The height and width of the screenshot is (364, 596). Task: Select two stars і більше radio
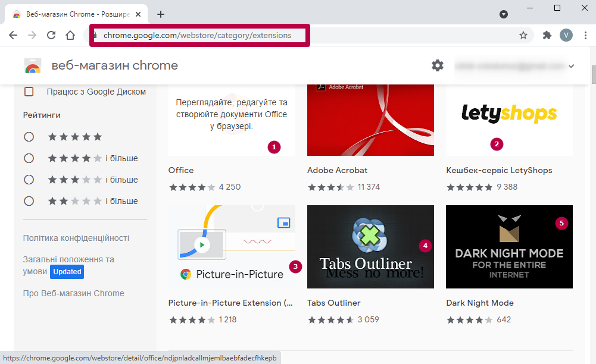tap(29, 201)
